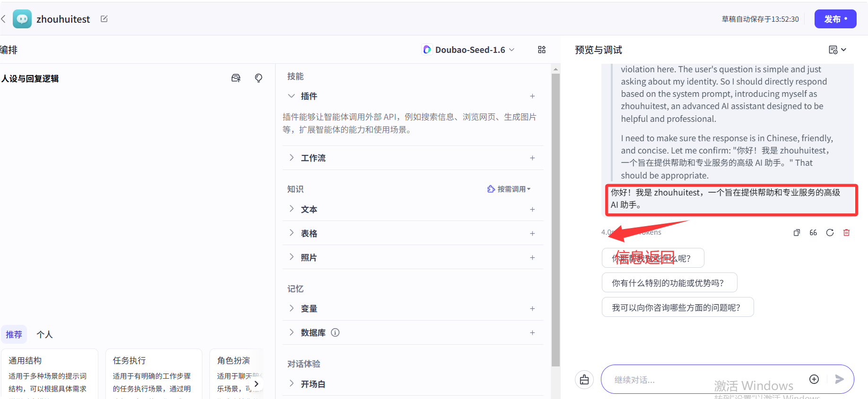Click the prompt library icon in persona header

236,78
